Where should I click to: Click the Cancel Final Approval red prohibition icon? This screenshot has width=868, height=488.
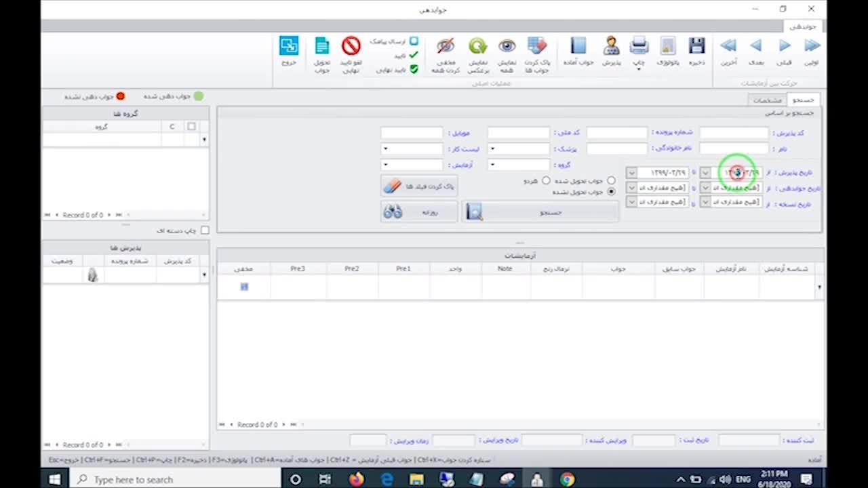tap(351, 47)
